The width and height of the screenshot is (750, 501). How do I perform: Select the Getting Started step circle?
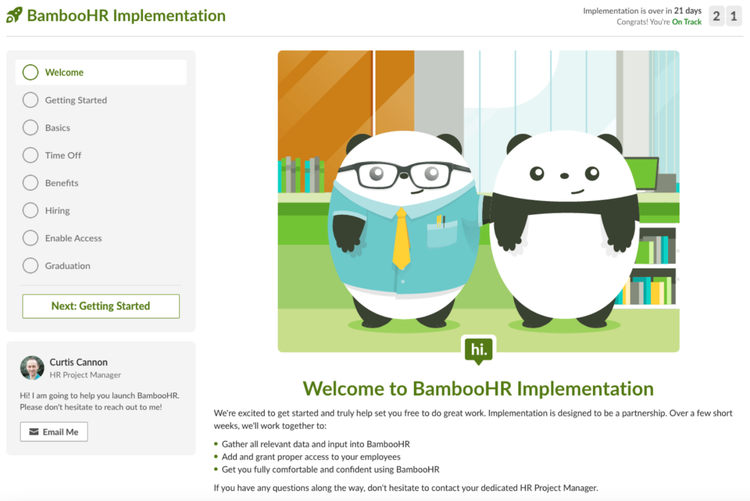tap(30, 100)
